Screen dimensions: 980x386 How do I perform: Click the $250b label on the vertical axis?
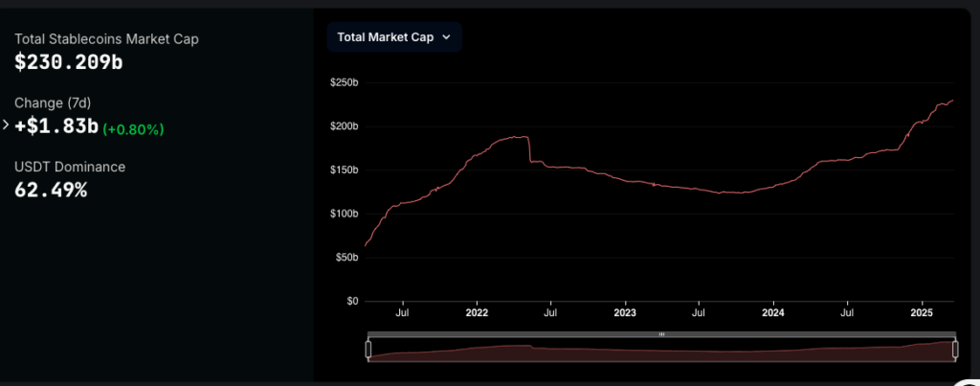point(343,83)
